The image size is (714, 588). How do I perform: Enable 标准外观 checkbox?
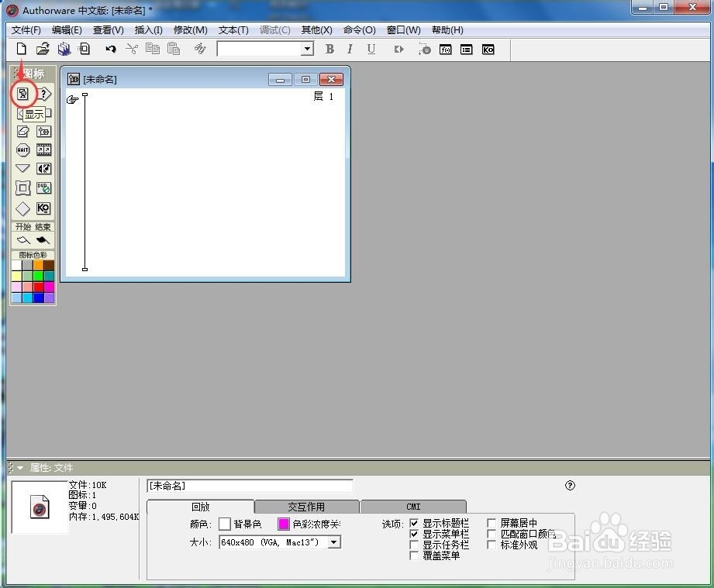click(x=492, y=545)
